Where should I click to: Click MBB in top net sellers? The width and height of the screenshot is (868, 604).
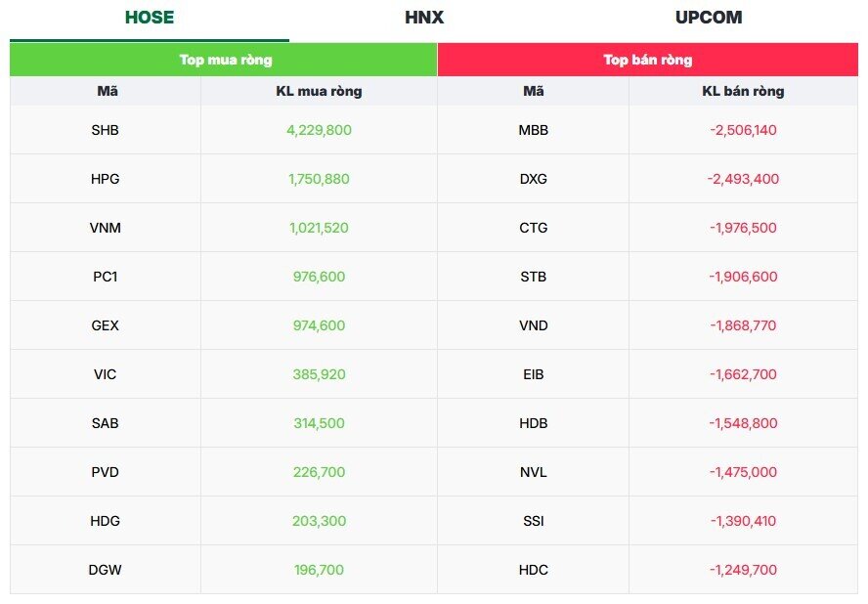coord(533,130)
